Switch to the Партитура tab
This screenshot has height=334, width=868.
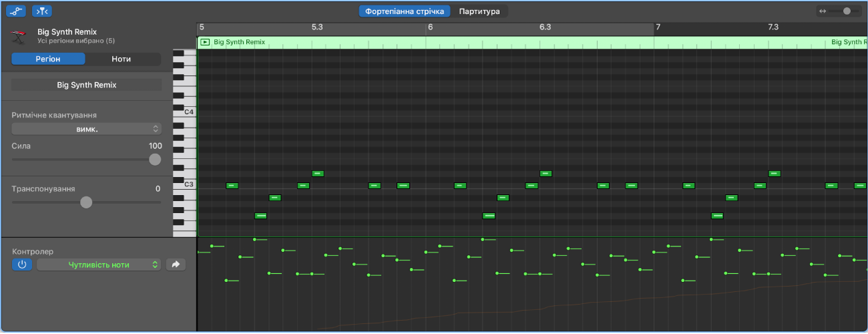click(x=479, y=11)
